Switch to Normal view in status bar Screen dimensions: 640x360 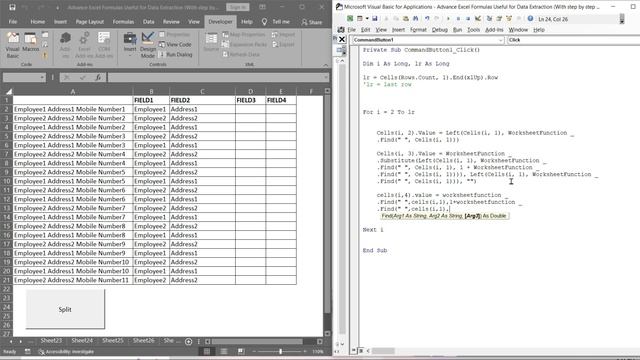[x=207, y=351]
